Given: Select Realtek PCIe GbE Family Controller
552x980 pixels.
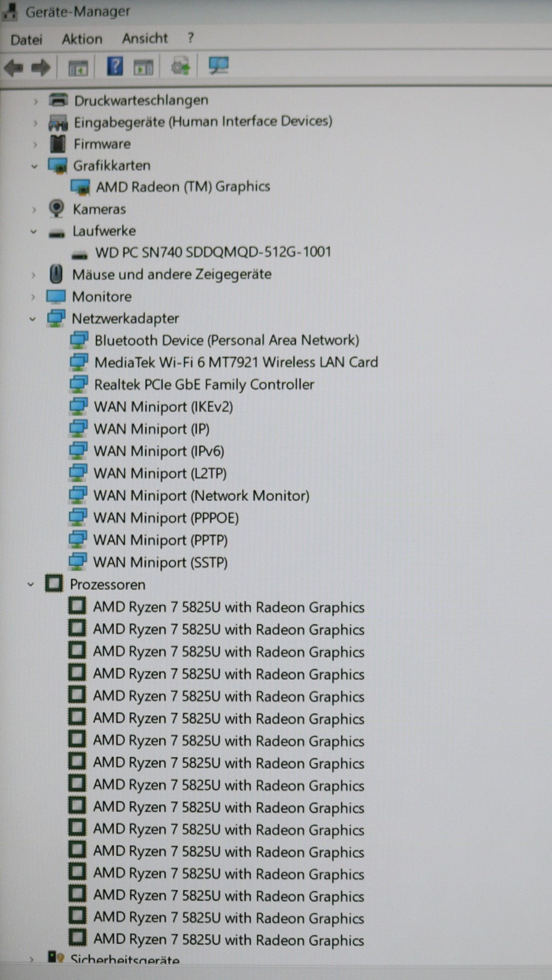Looking at the screenshot, I should point(204,385).
